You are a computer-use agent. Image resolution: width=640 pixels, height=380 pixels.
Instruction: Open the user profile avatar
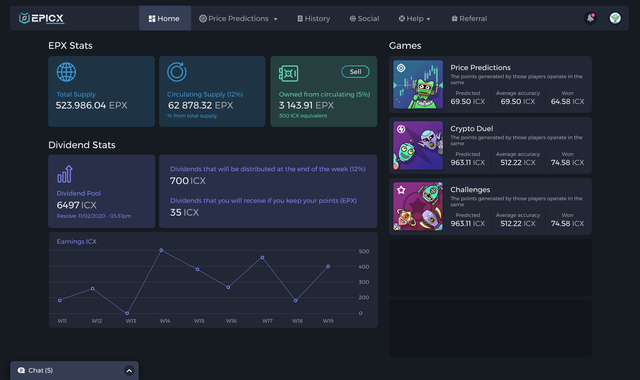(615, 18)
